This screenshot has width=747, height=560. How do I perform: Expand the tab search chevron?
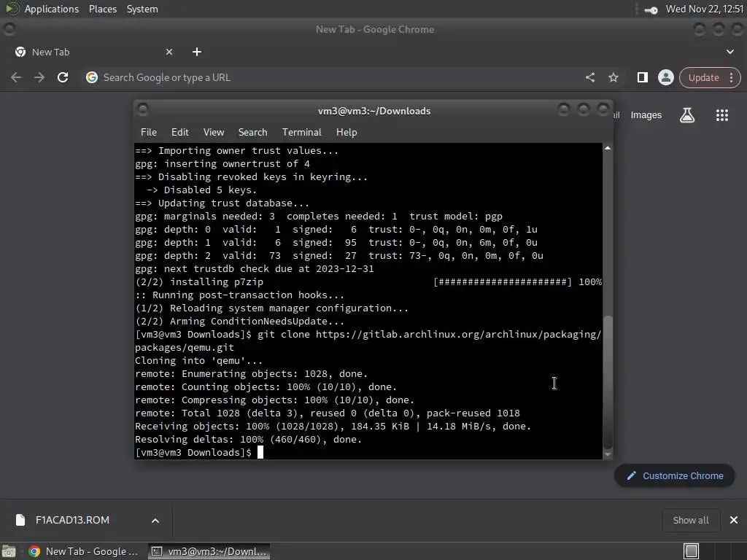click(729, 52)
